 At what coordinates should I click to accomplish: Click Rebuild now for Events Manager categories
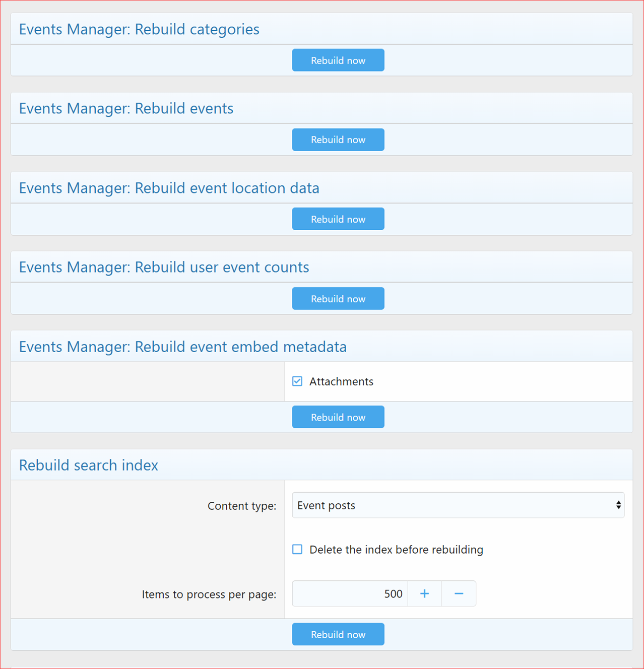click(x=338, y=60)
